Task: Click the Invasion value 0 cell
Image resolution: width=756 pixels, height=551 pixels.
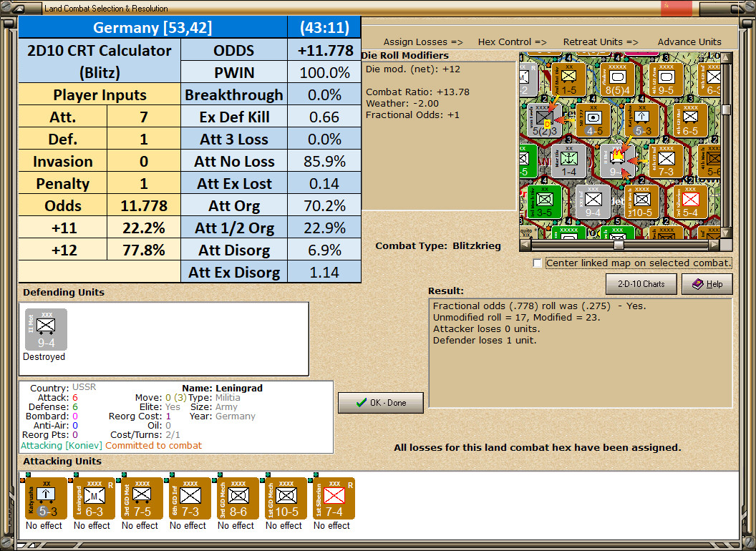Action: (144, 162)
